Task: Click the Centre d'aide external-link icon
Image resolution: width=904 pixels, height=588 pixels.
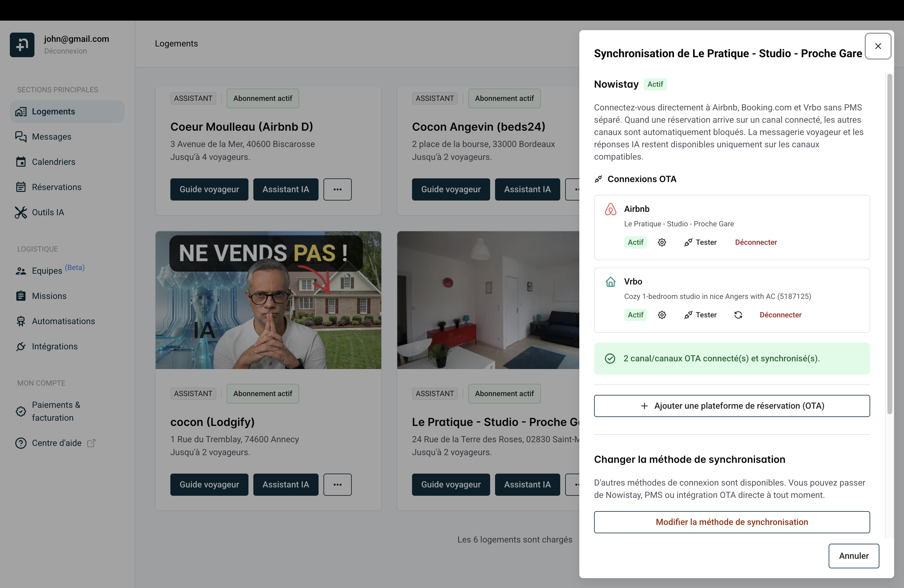Action: 91,443
